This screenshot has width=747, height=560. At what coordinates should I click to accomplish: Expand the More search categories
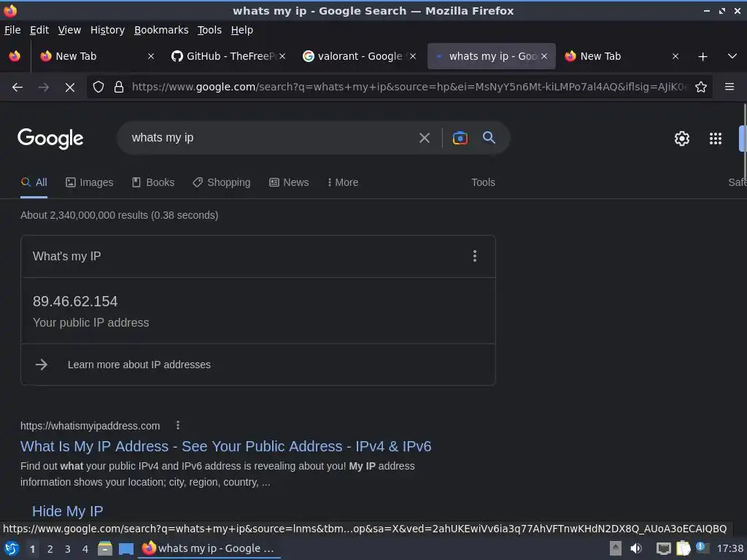[343, 182]
